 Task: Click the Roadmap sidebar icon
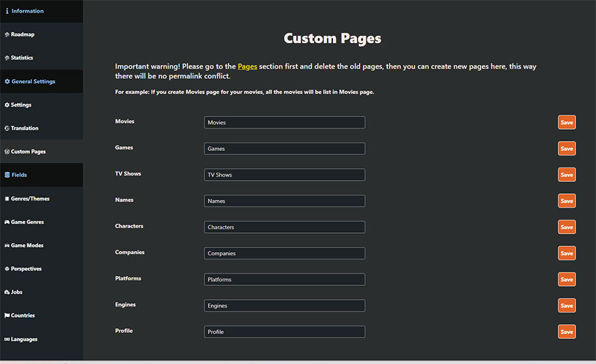click(7, 34)
